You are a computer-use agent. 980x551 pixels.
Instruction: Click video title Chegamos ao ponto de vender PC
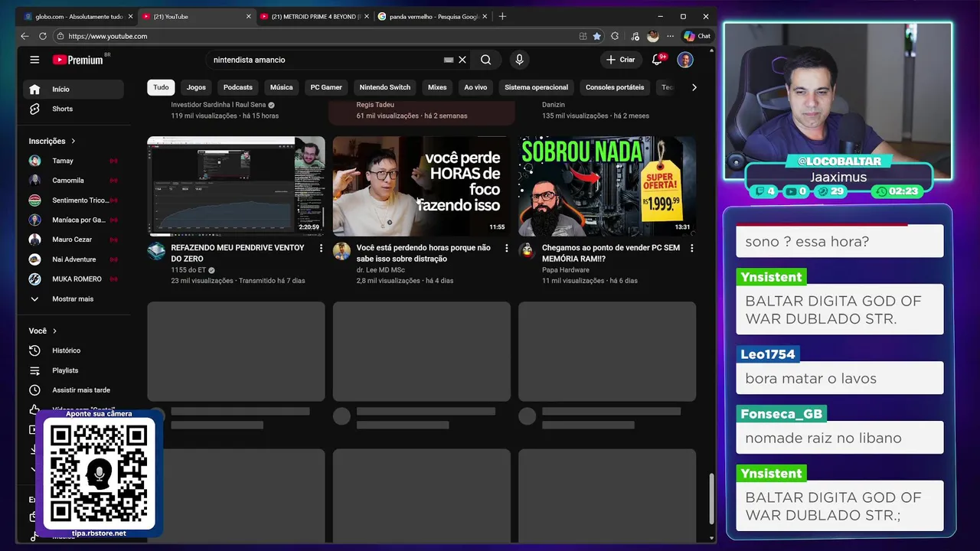click(611, 253)
